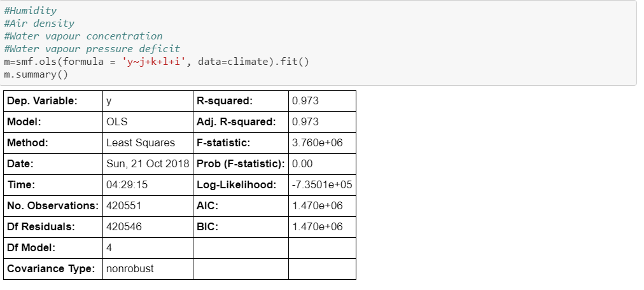Click the Time value 04:29:15
This screenshot has width=644, height=290.
pos(127,185)
